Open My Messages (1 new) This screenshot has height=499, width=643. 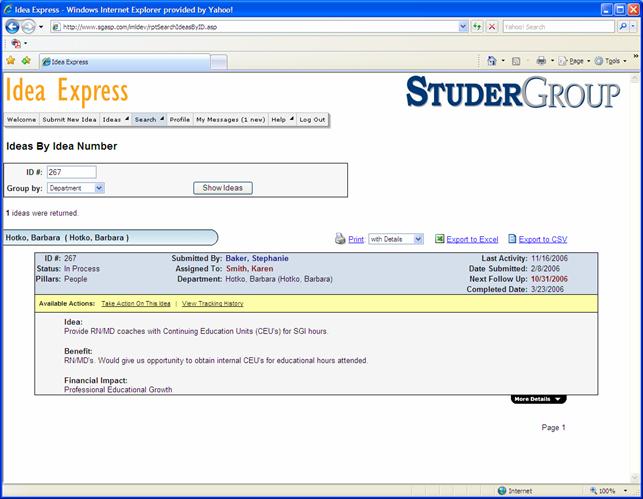click(x=230, y=119)
